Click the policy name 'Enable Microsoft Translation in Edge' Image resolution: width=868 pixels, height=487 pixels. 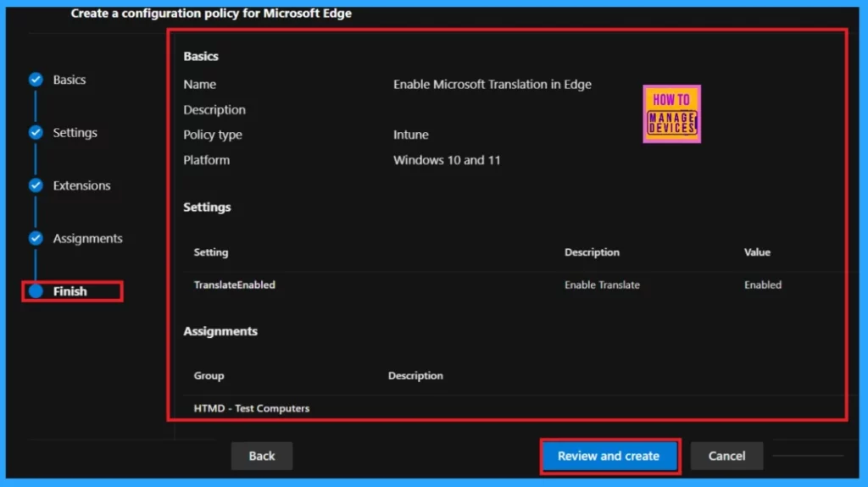(492, 85)
